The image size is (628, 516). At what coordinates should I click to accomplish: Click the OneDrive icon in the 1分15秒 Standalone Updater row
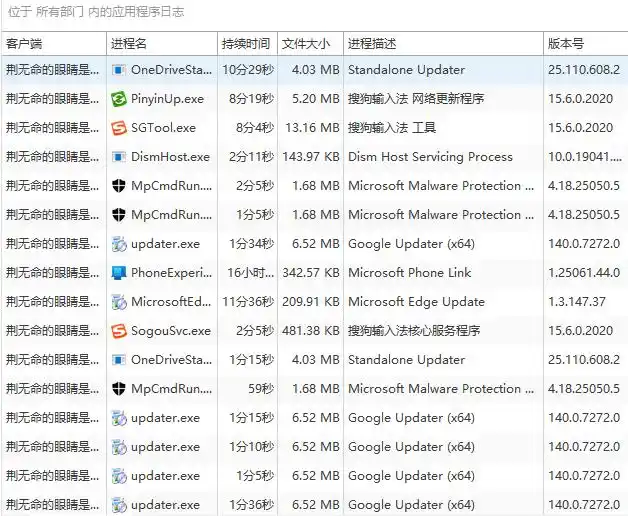pyautogui.click(x=119, y=360)
